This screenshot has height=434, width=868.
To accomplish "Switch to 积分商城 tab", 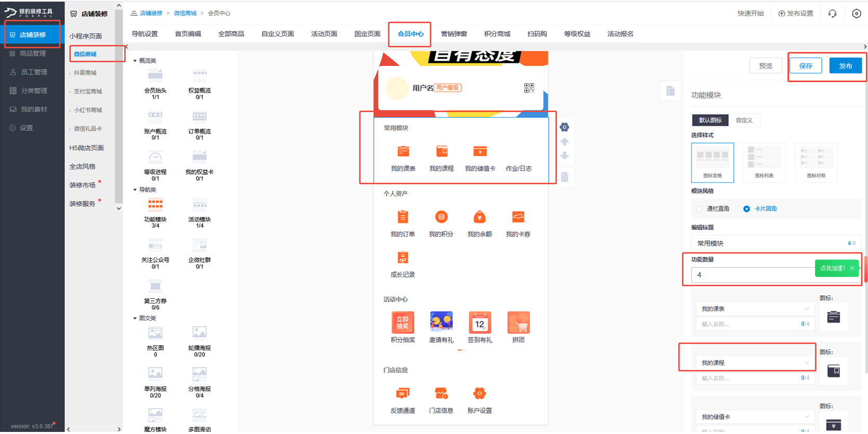I will tap(497, 34).
